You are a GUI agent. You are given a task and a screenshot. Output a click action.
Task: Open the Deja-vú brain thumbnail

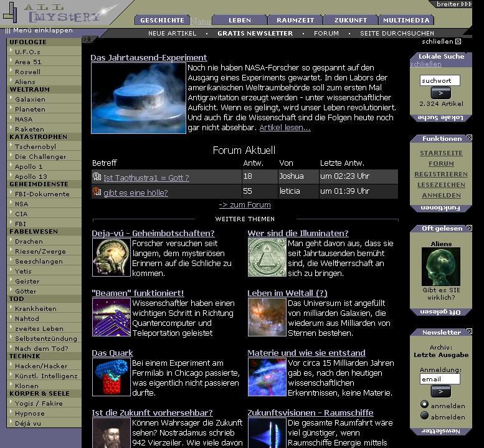(112, 257)
